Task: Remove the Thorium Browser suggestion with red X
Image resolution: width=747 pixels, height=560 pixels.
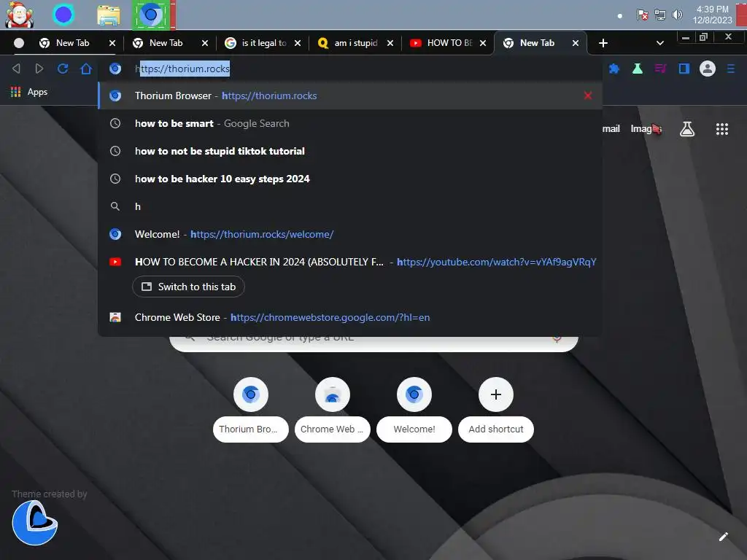Action: pyautogui.click(x=588, y=96)
